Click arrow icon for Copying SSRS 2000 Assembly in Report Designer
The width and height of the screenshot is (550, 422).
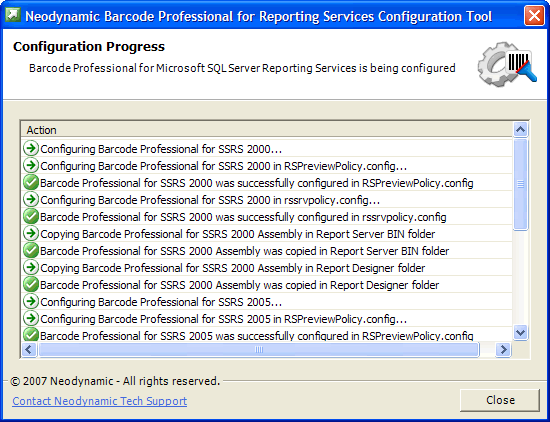click(x=31, y=267)
